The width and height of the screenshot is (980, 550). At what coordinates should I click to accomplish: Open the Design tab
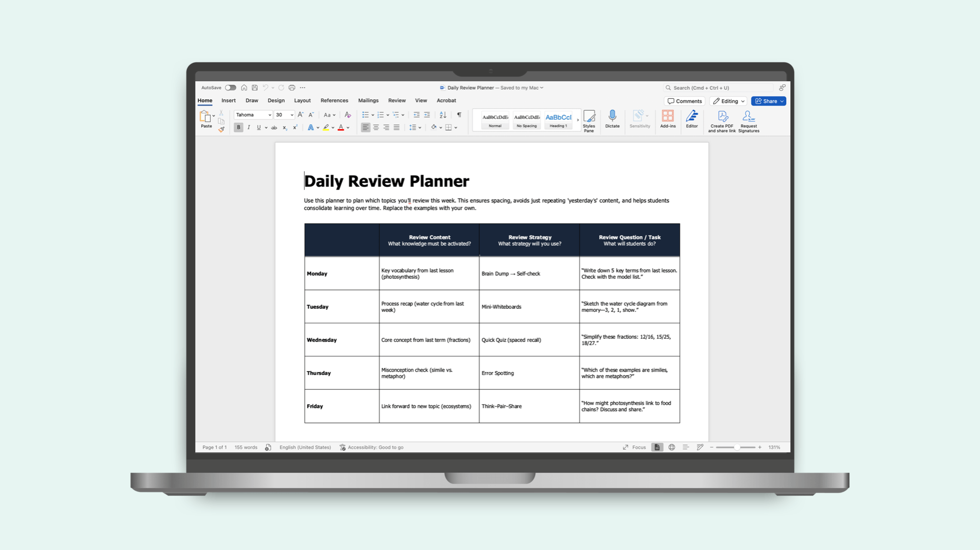[276, 100]
